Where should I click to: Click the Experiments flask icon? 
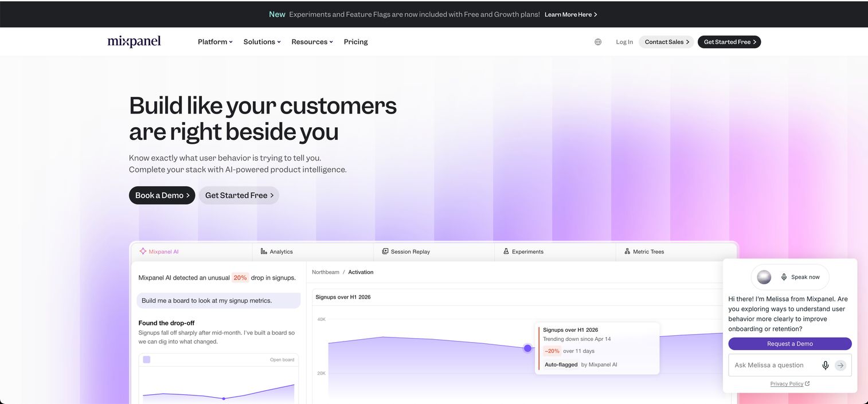(506, 252)
